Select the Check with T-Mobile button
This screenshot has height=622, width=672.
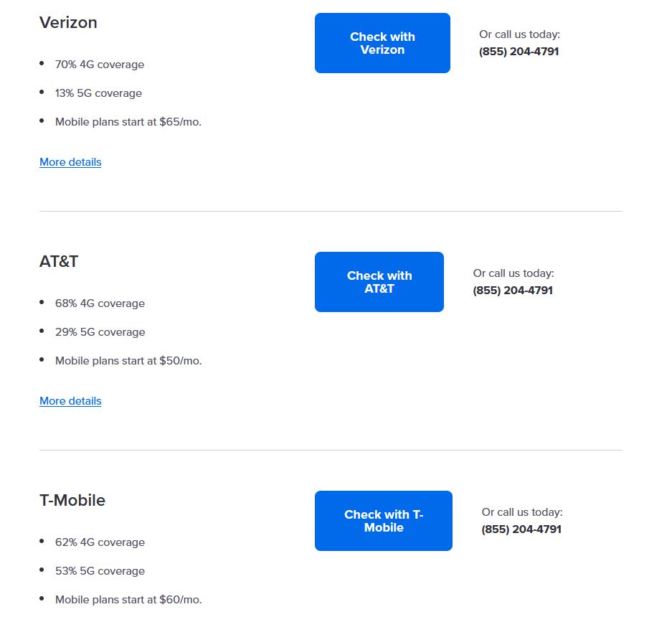[383, 521]
